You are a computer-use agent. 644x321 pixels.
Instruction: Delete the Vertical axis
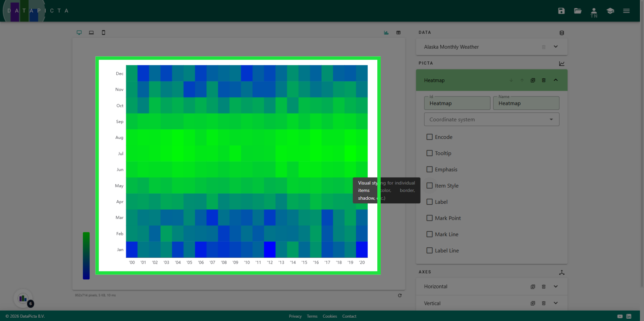pyautogui.click(x=544, y=303)
